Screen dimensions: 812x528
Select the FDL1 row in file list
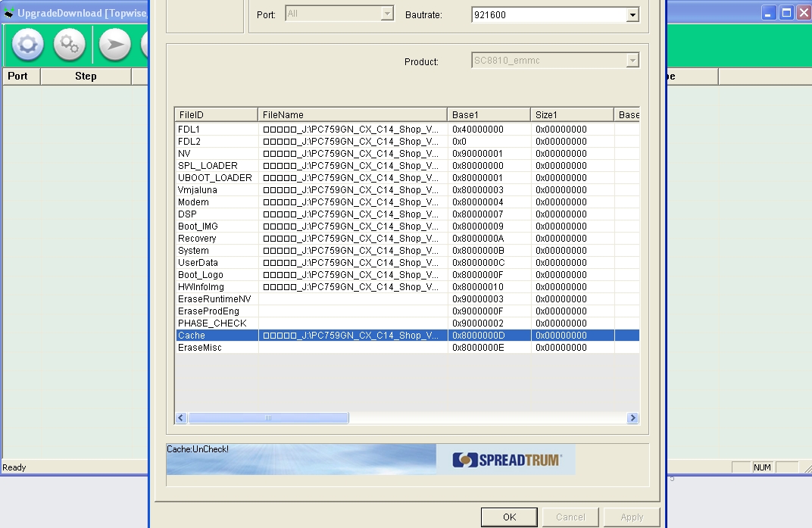point(189,130)
